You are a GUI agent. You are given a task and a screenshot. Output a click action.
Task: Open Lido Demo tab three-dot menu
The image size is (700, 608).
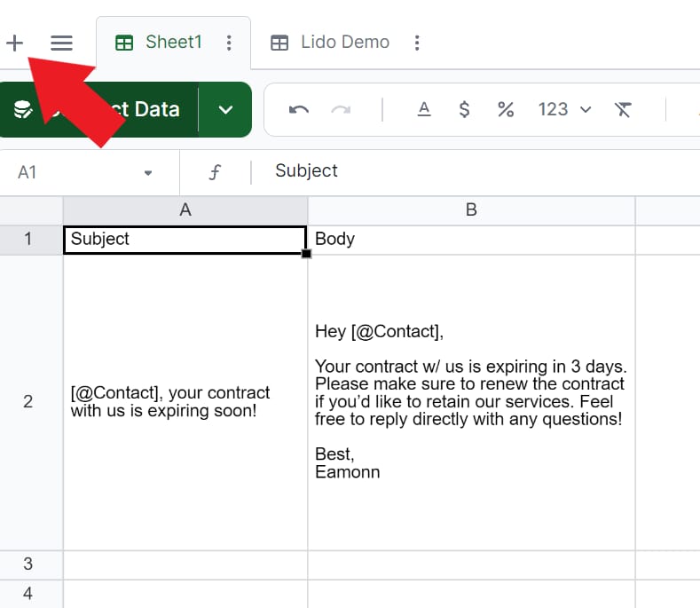pos(416,43)
